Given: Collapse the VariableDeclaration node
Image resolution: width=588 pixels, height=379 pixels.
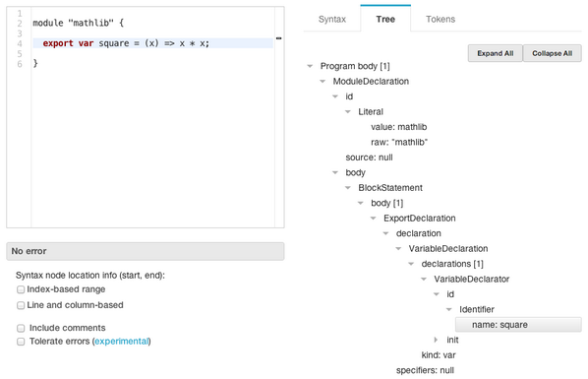Looking at the screenshot, I should [398, 248].
